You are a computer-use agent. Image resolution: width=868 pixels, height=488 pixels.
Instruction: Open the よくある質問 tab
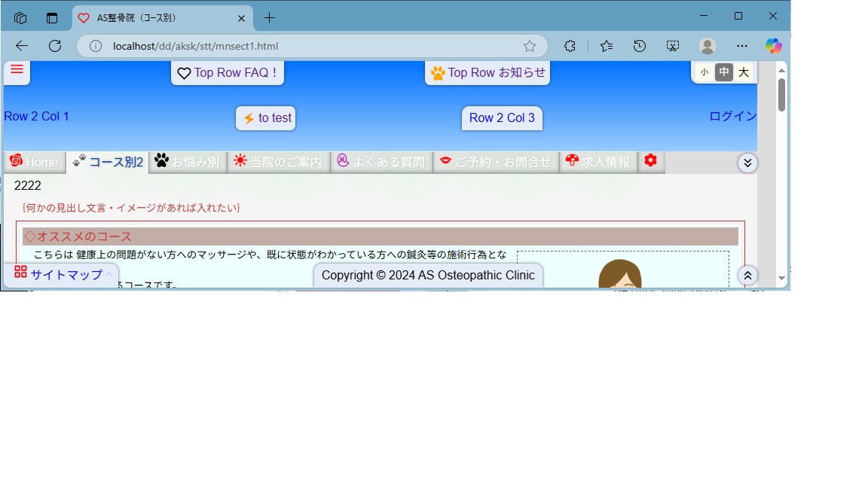point(381,162)
